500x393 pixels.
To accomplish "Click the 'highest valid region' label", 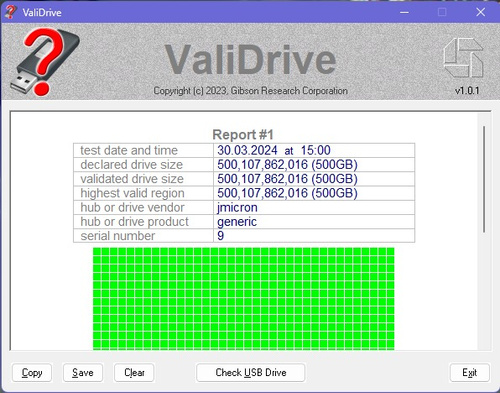I will pos(132,193).
